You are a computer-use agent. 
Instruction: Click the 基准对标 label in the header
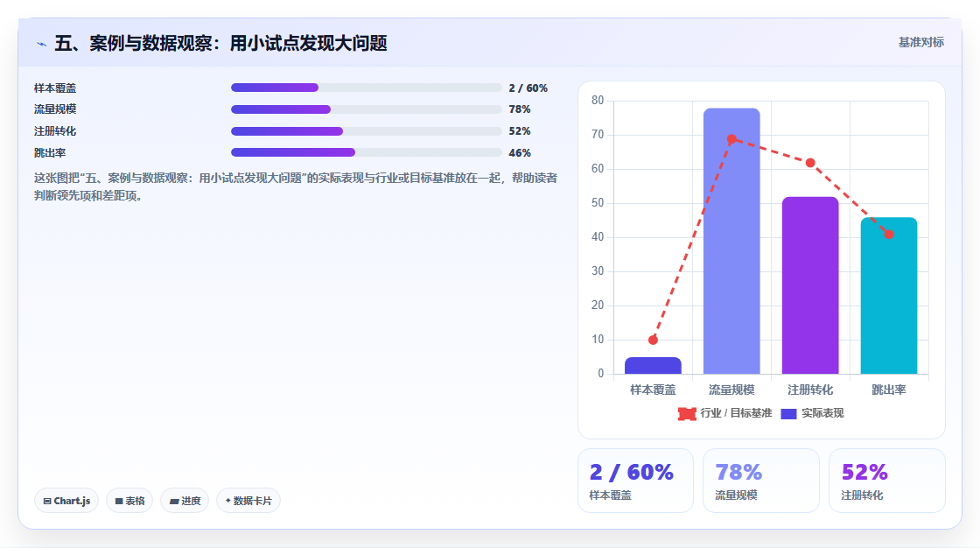tap(920, 43)
